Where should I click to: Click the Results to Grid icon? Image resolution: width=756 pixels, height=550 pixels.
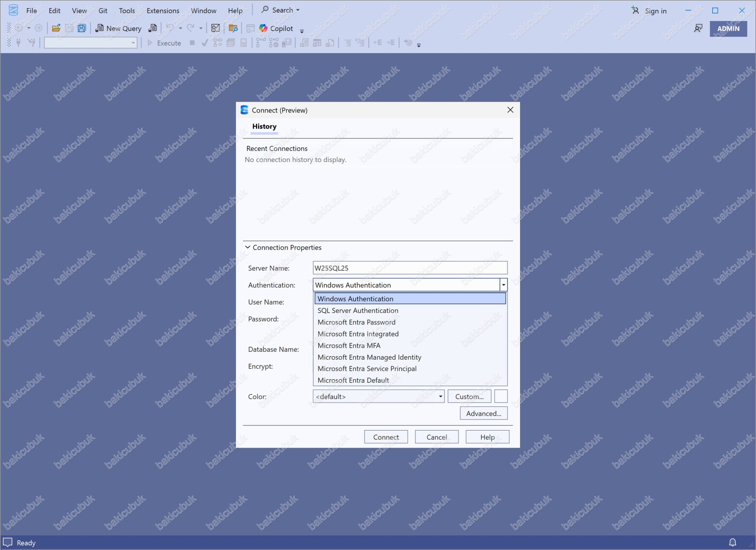tap(317, 43)
